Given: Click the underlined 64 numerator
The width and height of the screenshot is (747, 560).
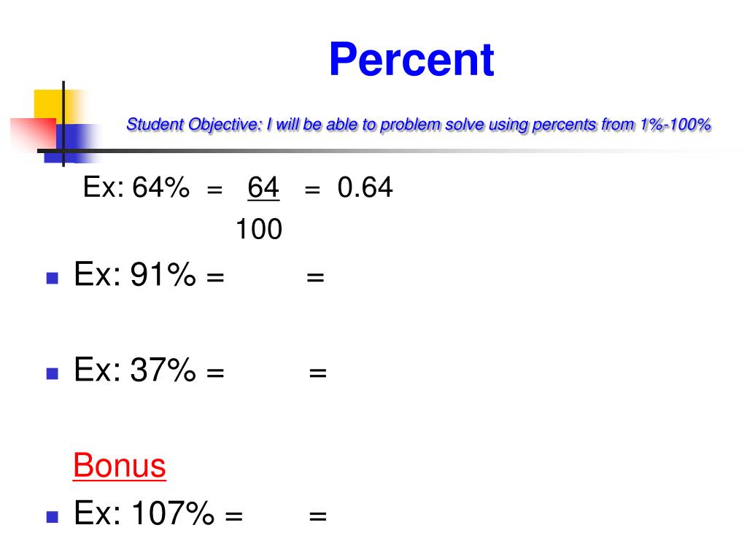Looking at the screenshot, I should [263, 187].
